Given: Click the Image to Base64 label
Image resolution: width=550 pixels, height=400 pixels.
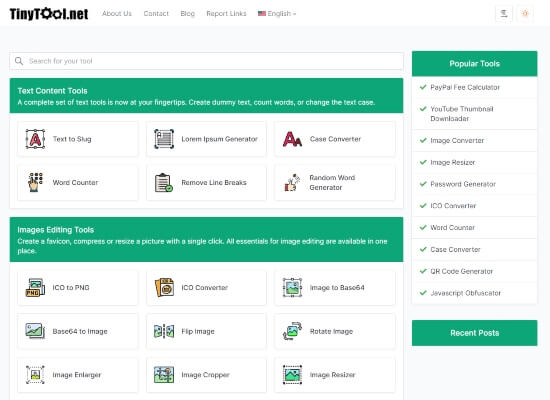Looking at the screenshot, I should point(337,287).
